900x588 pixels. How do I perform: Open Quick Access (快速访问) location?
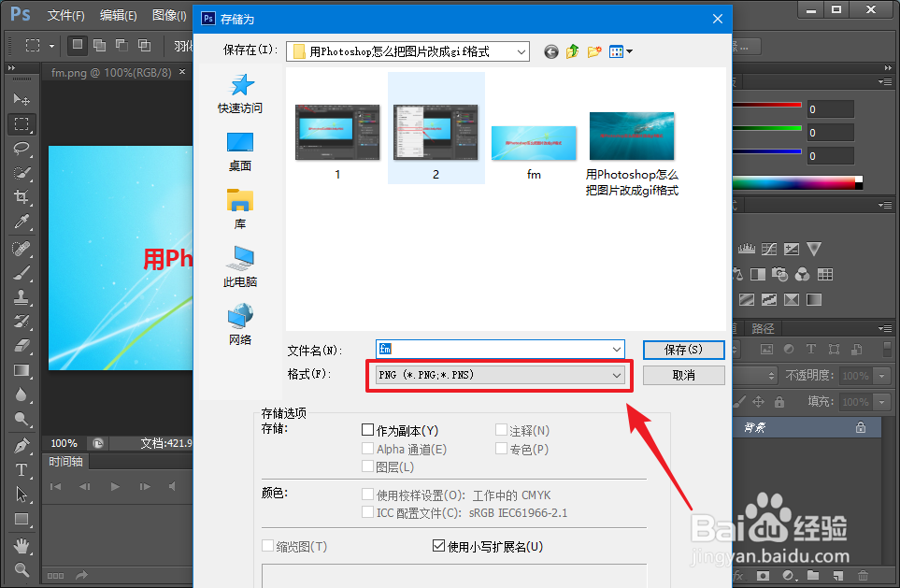pyautogui.click(x=240, y=93)
